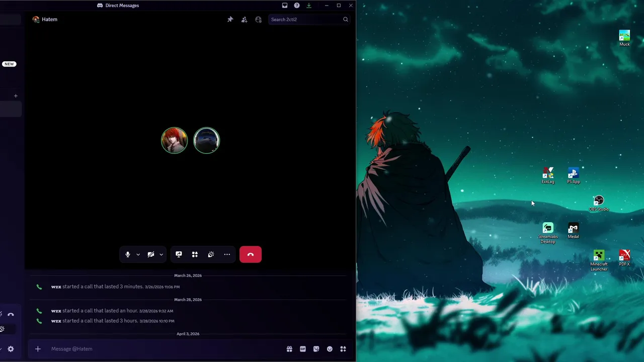
Task: Disconnect via the sidebar hang-up icon
Action: tap(11, 315)
